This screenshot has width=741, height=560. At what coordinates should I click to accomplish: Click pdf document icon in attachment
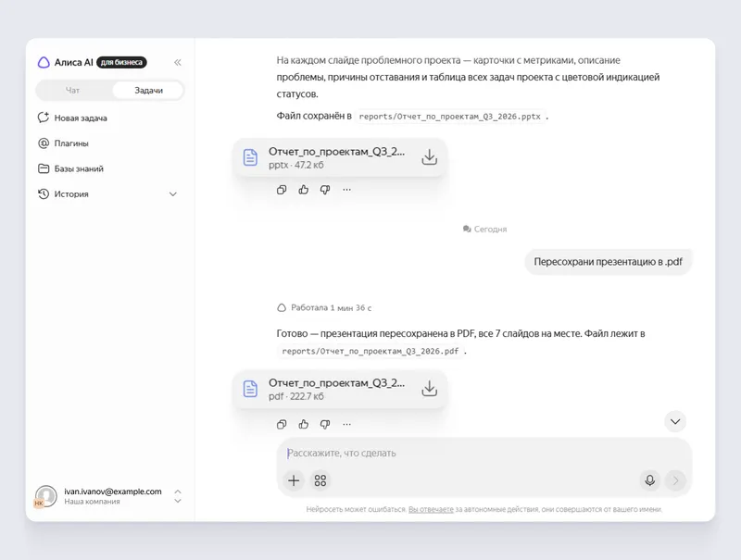point(250,389)
